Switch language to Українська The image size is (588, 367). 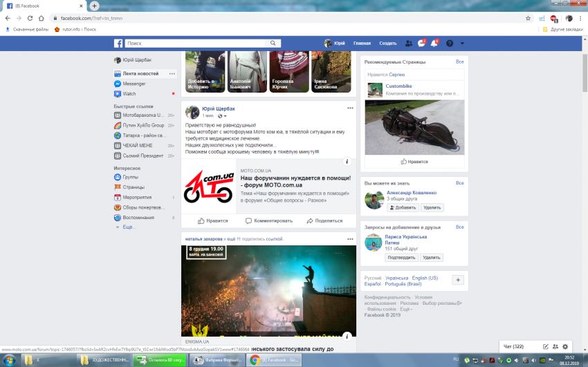[396, 279]
